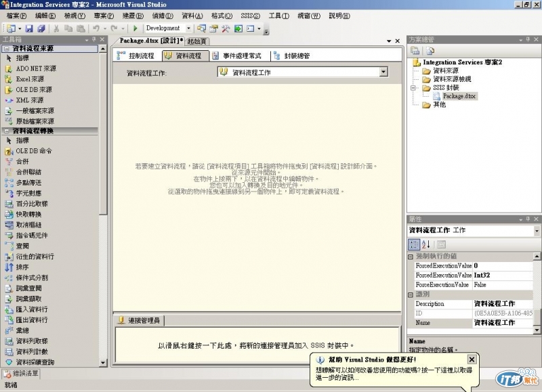Screen dimensions: 542x392
Task: Select Package.dtsx in Solution Explorer
Action: coord(455,96)
